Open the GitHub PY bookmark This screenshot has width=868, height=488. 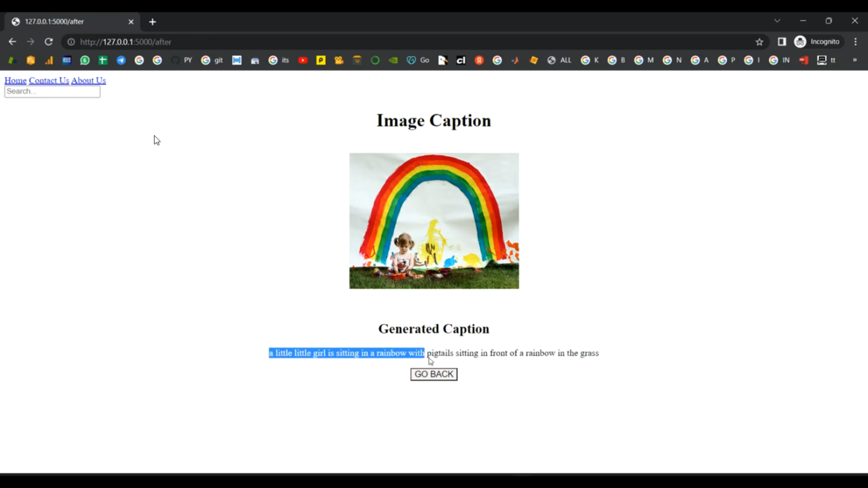pyautogui.click(x=182, y=60)
